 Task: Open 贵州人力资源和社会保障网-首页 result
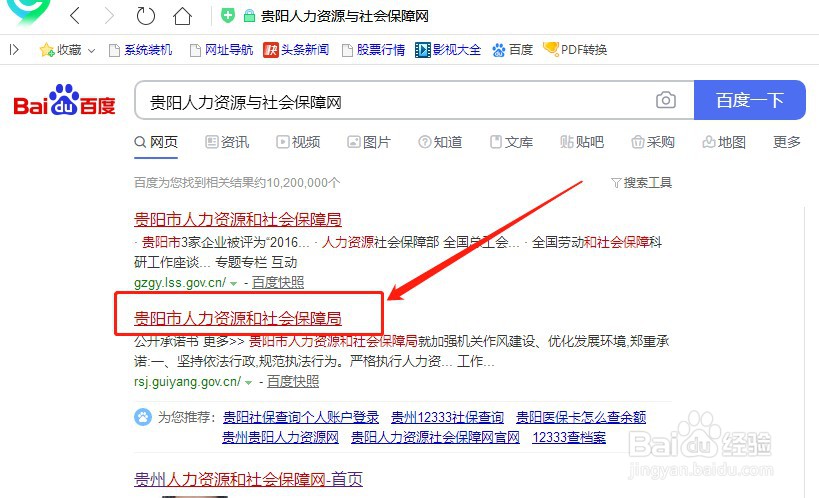(248, 479)
